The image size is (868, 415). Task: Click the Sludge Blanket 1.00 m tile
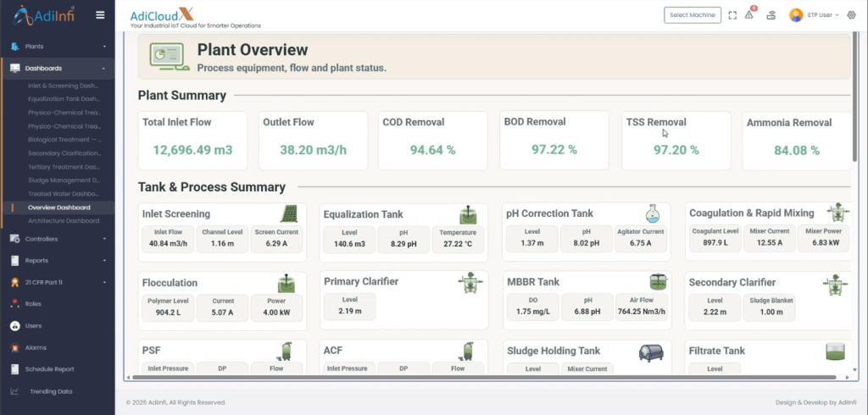[769, 307]
